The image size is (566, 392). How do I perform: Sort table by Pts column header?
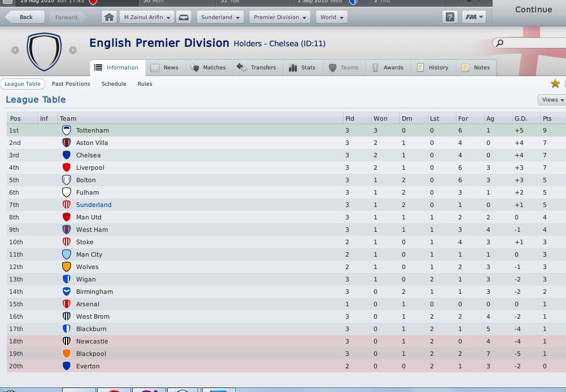(547, 118)
